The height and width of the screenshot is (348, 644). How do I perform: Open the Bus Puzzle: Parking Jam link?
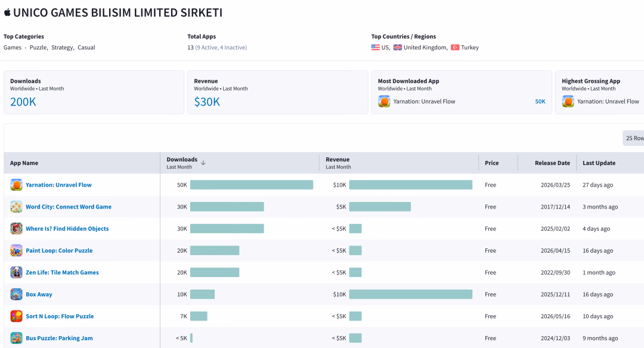click(60, 338)
